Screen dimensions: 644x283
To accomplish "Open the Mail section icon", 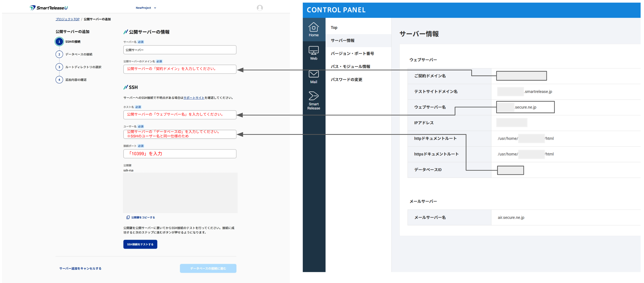I will (313, 76).
